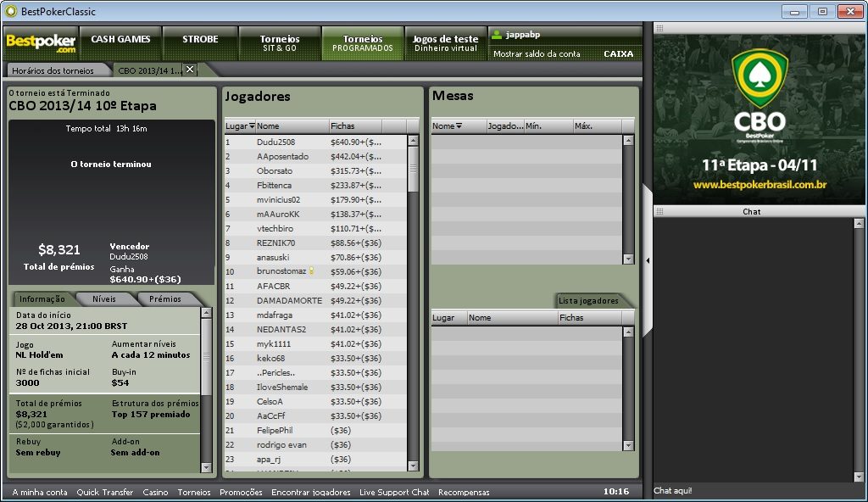Click the yellow icon beside brunostomaz

[x=311, y=271]
